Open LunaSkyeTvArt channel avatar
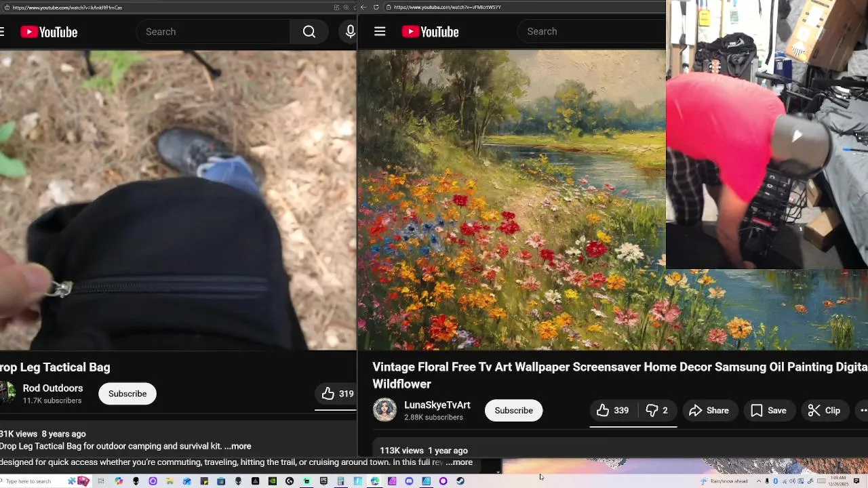Image resolution: width=868 pixels, height=488 pixels. pyautogui.click(x=384, y=410)
